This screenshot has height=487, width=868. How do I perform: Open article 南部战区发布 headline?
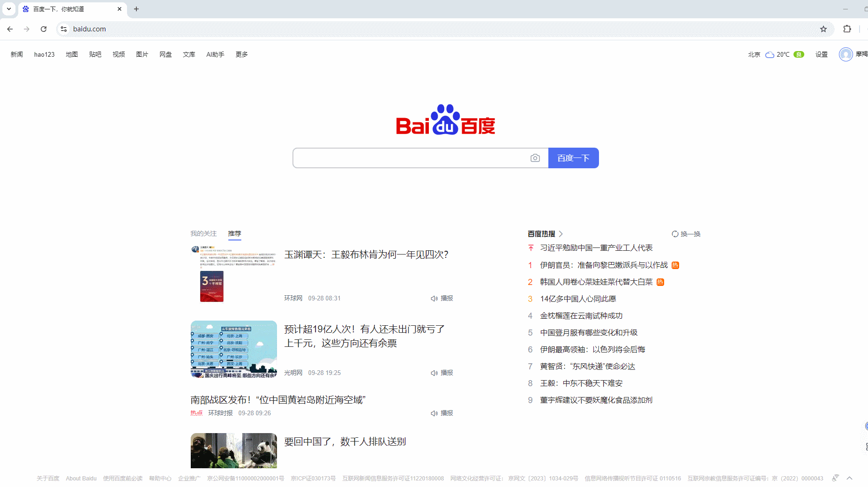point(278,400)
